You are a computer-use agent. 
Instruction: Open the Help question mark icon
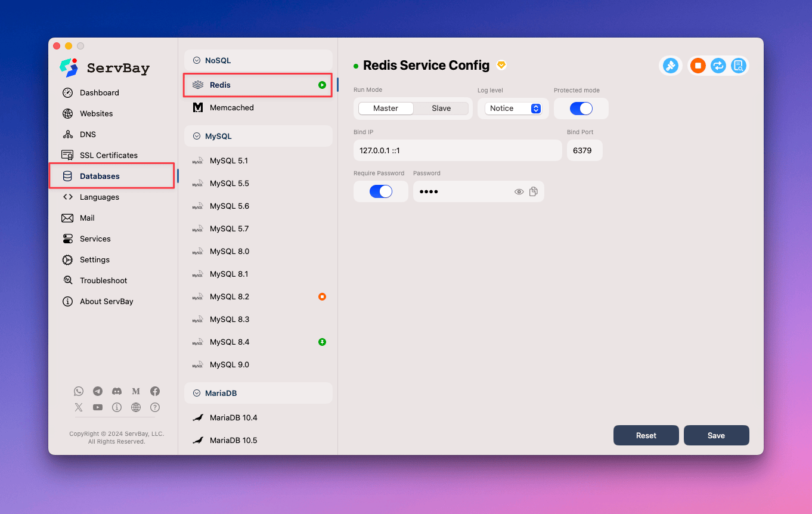[x=154, y=407]
